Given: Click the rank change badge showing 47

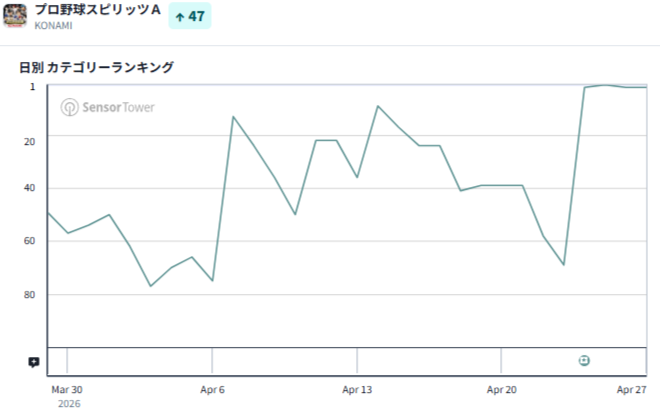Looking at the screenshot, I should (190, 16).
